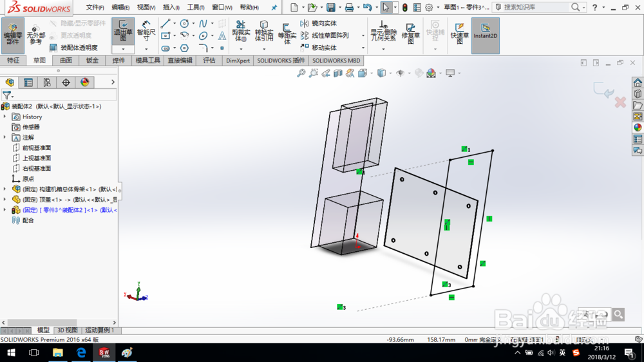Viewport: 644px width, 362px height.
Task: Select the 智能尺寸 (Smart Dimension) tool
Action: (x=146, y=32)
